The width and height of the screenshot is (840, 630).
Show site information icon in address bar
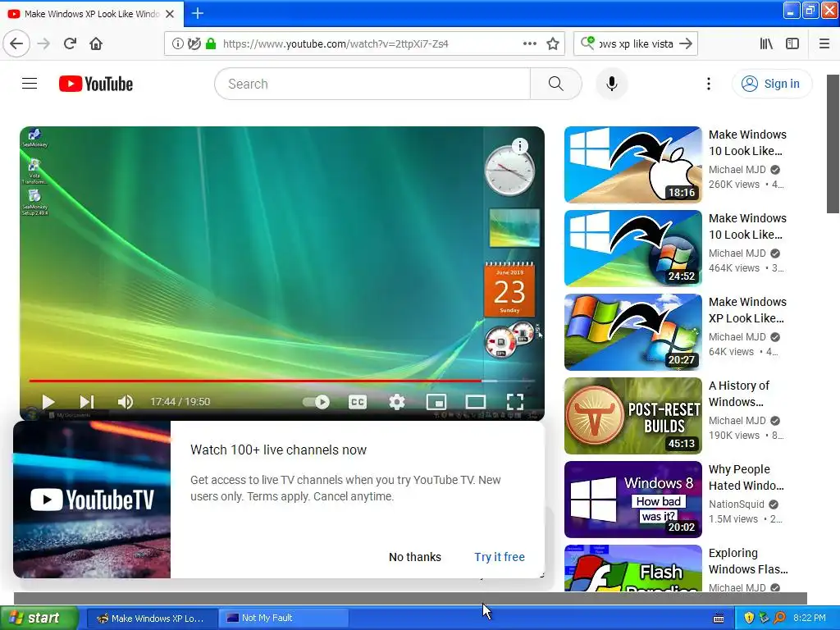point(177,44)
